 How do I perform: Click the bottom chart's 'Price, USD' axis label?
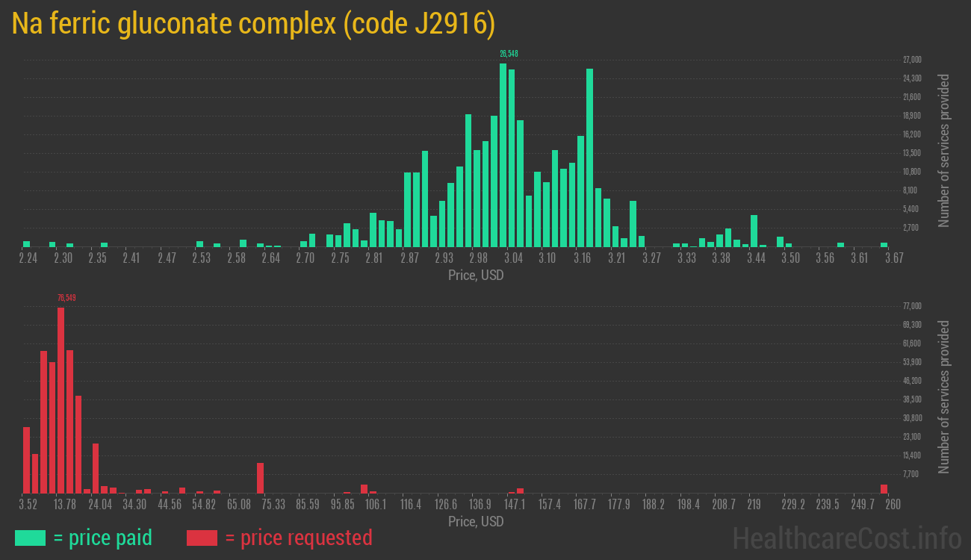476,522
